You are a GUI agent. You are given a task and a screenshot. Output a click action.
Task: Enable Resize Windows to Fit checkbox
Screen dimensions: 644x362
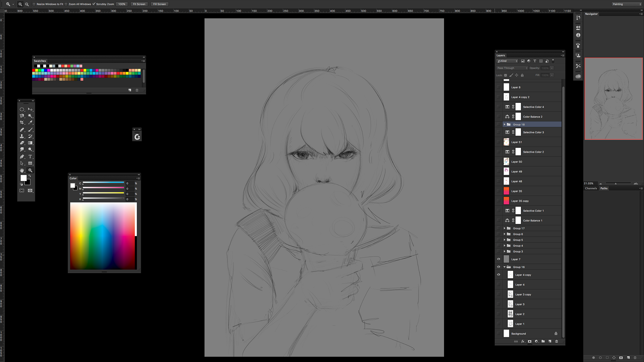34,4
